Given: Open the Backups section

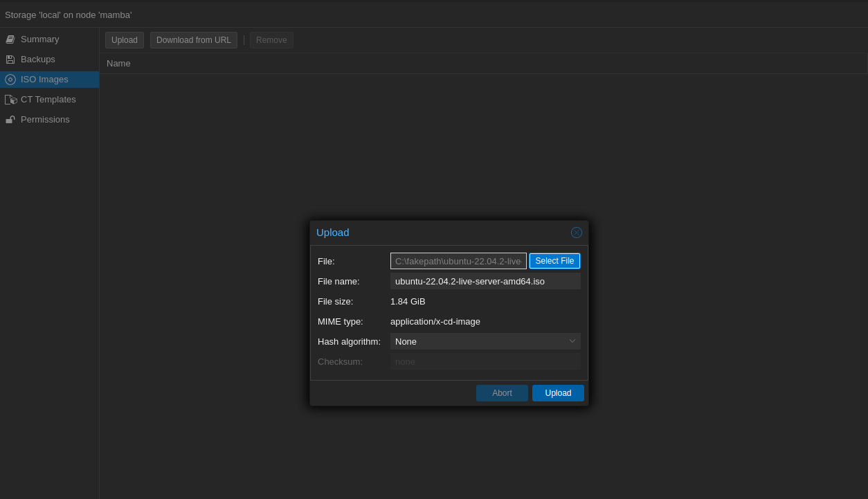Looking at the screenshot, I should coord(50,60).
